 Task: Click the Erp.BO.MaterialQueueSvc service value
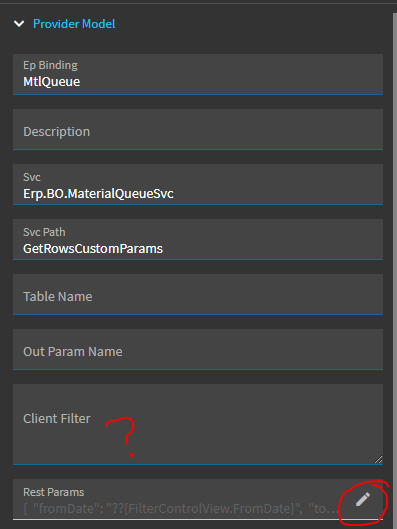coord(98,194)
